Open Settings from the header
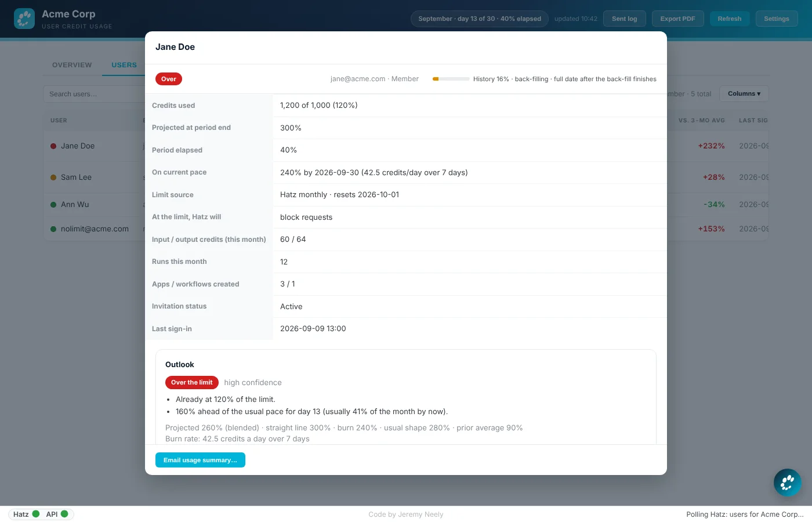The height and width of the screenshot is (522, 812). pyautogui.click(x=777, y=19)
